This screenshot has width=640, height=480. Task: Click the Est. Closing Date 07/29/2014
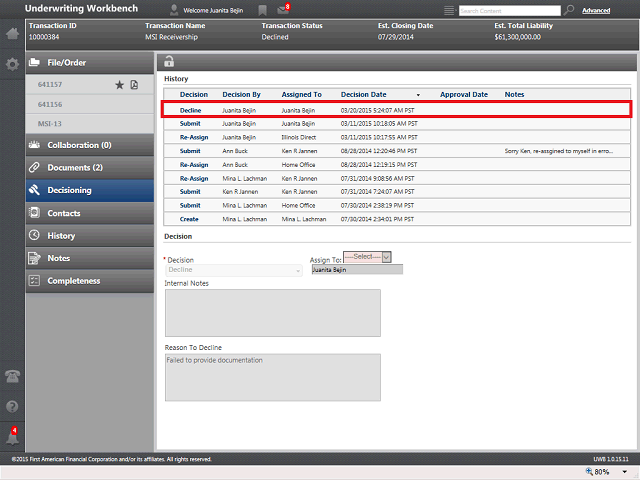[x=396, y=37]
